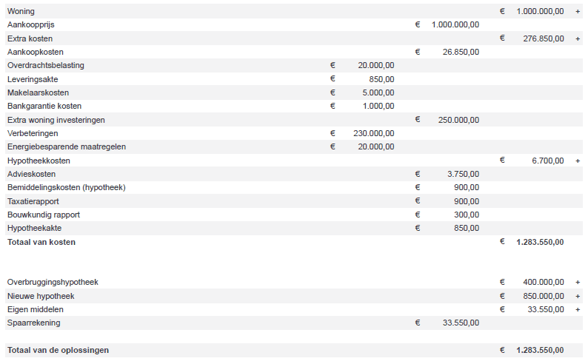Click the plus sign beside Woning total
The height and width of the screenshot is (364, 588).
click(578, 12)
